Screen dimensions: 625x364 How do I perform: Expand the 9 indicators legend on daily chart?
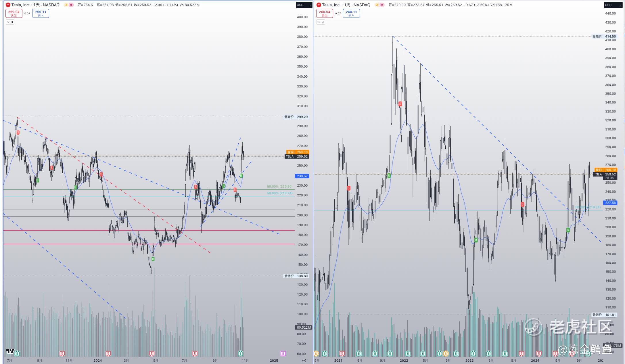(10, 22)
